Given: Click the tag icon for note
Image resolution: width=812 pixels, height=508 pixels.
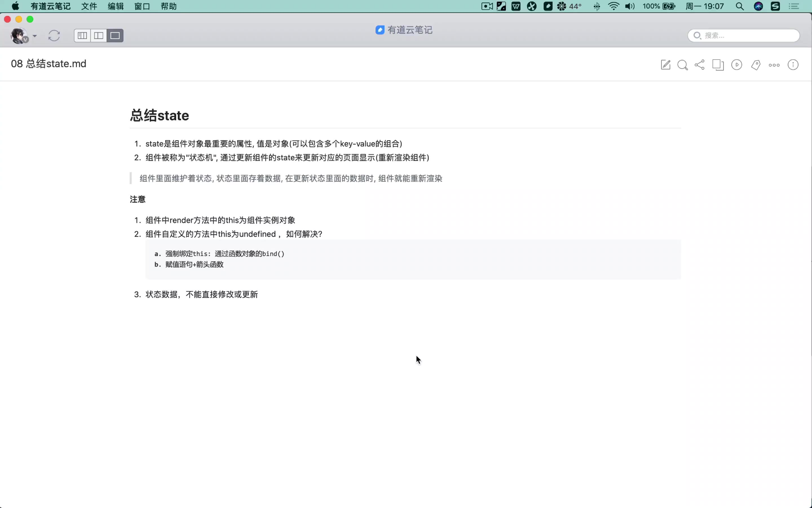Looking at the screenshot, I should pos(756,65).
